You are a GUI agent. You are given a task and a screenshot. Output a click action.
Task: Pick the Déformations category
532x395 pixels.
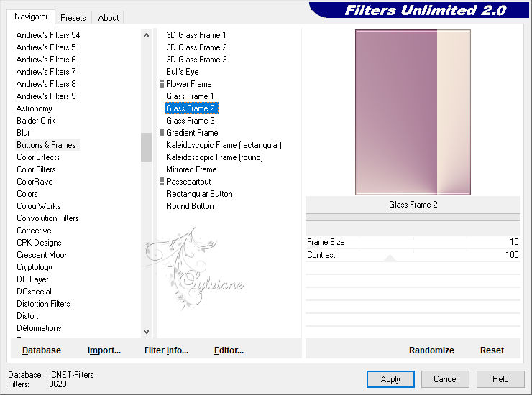tap(39, 328)
